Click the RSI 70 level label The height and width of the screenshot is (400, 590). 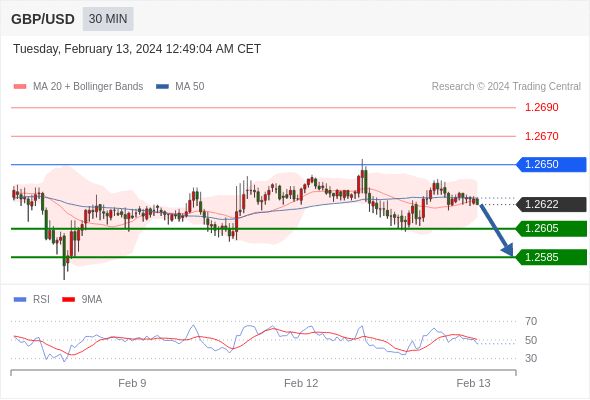click(531, 321)
